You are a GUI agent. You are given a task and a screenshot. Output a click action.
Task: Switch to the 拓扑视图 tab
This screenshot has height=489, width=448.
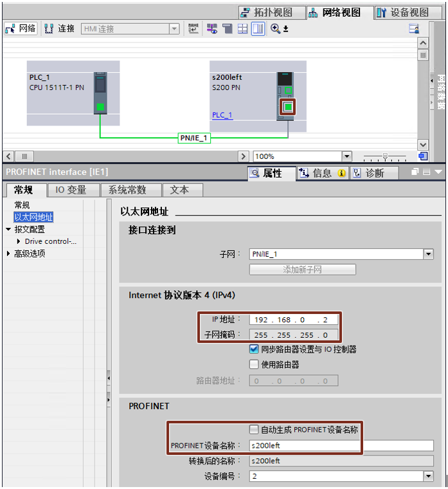click(266, 12)
